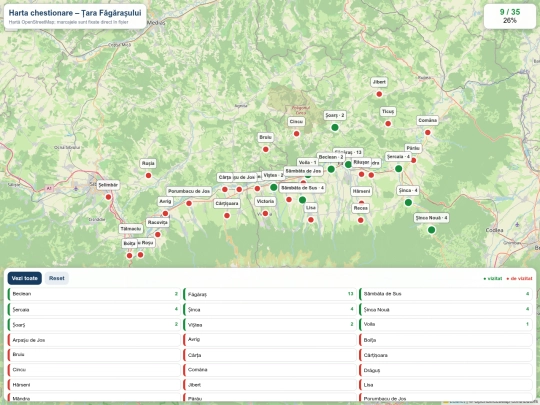The height and width of the screenshot is (405, 540).
Task: Click the red Cârța marker dot on map
Action: pos(225,189)
